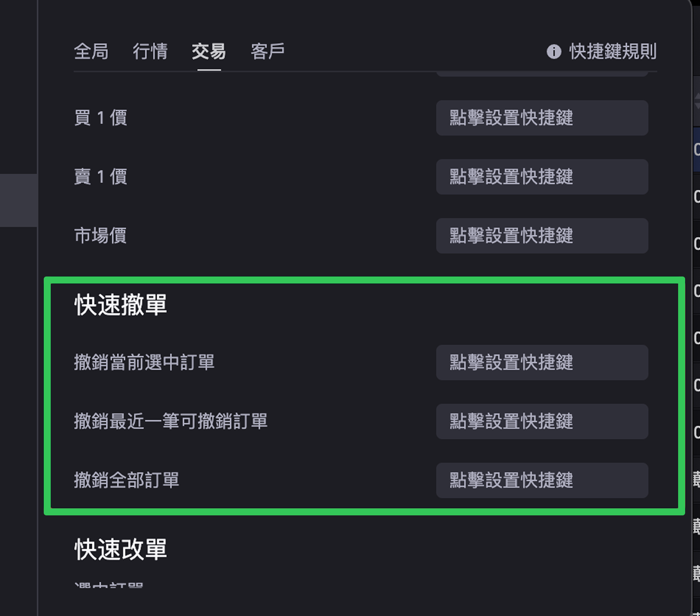Set shortcut key for 賣 1 價
Screen dimensions: 700x616
(x=542, y=177)
